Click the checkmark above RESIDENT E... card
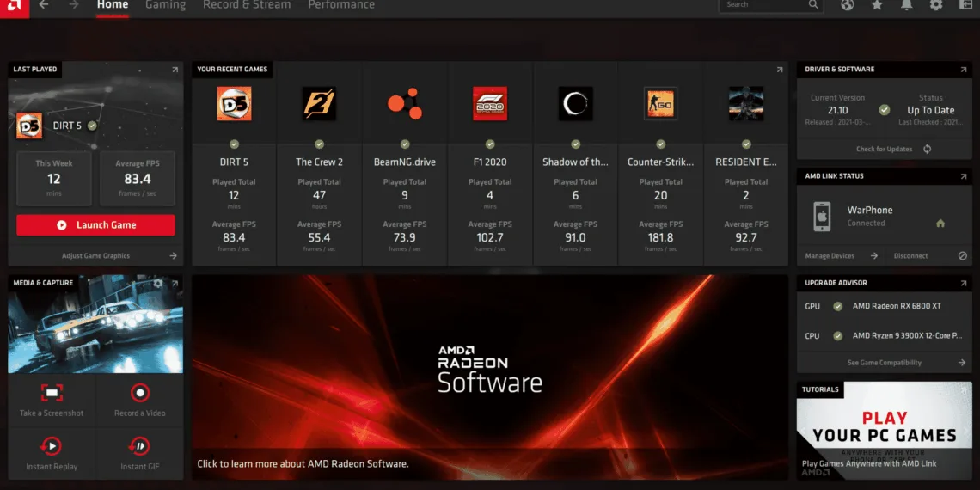Screen dimensions: 980x490 [x=746, y=144]
